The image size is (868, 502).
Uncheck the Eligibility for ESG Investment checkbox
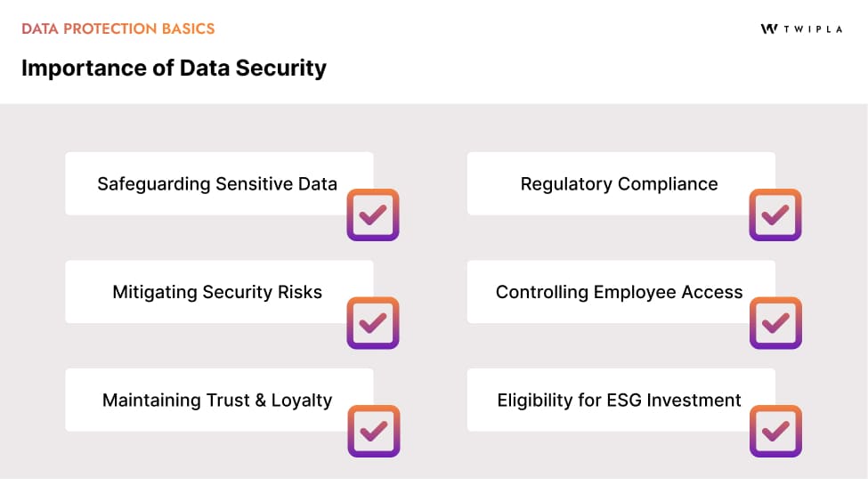point(775,431)
